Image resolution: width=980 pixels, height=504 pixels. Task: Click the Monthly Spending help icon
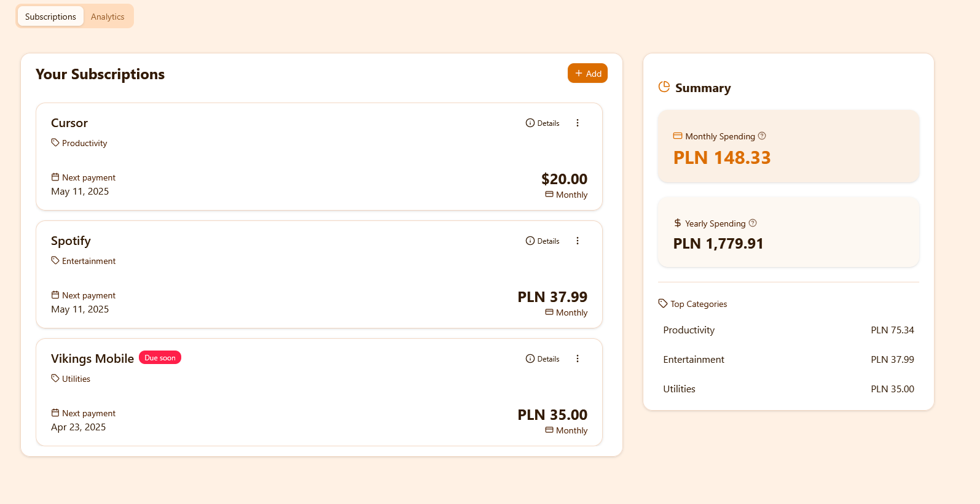(762, 136)
